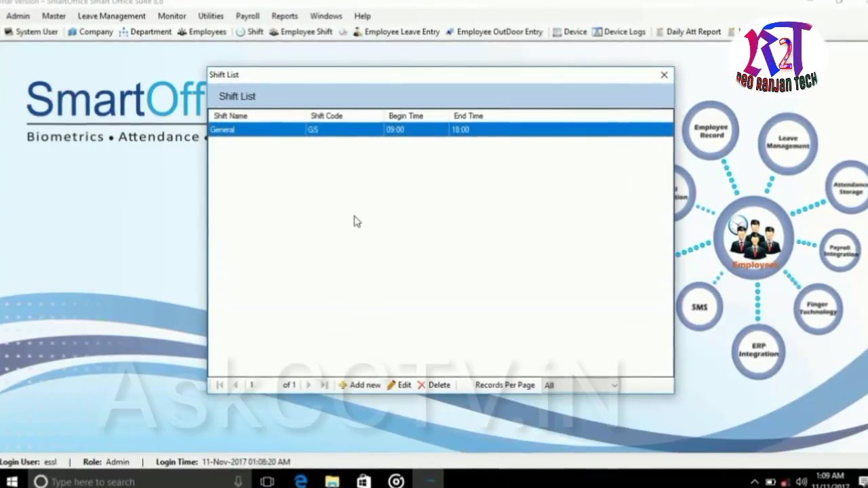This screenshot has height=488, width=868.
Task: Click the Shift toolbar button
Action: coord(250,32)
